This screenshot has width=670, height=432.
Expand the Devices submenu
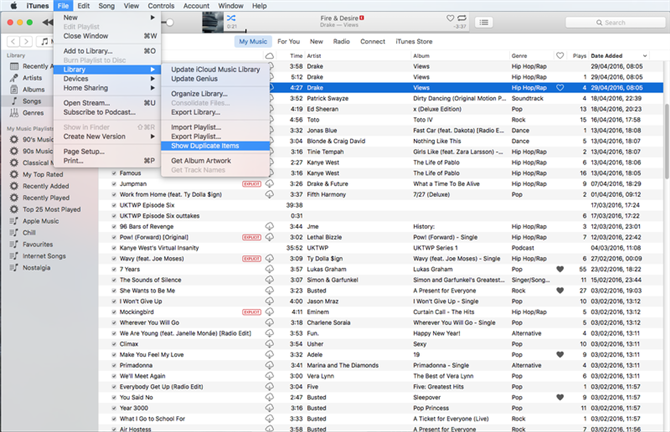(x=107, y=79)
